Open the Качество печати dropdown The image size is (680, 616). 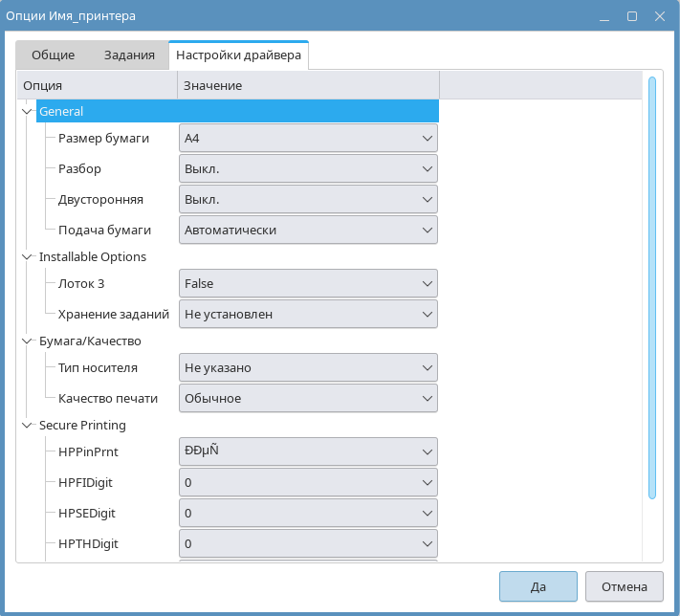click(308, 398)
